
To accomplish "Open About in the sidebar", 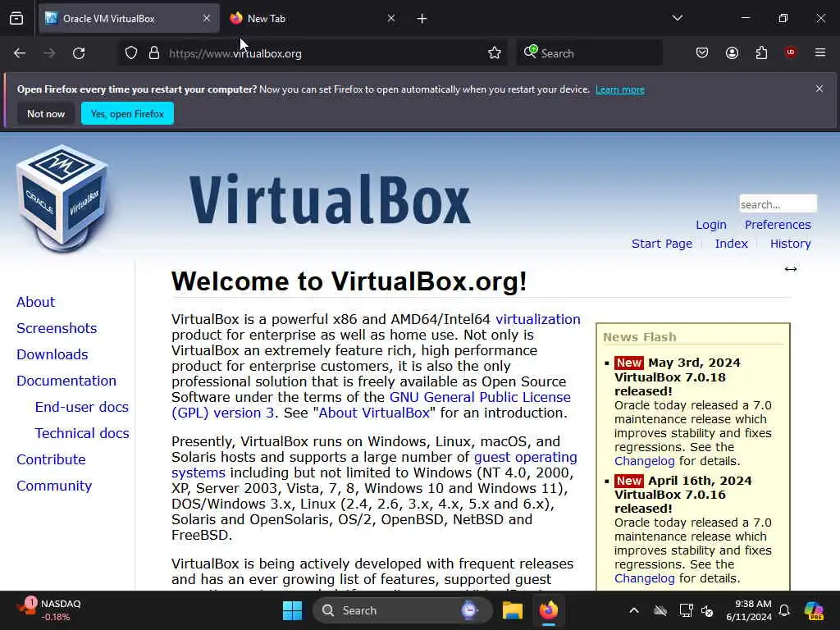I will tap(36, 302).
